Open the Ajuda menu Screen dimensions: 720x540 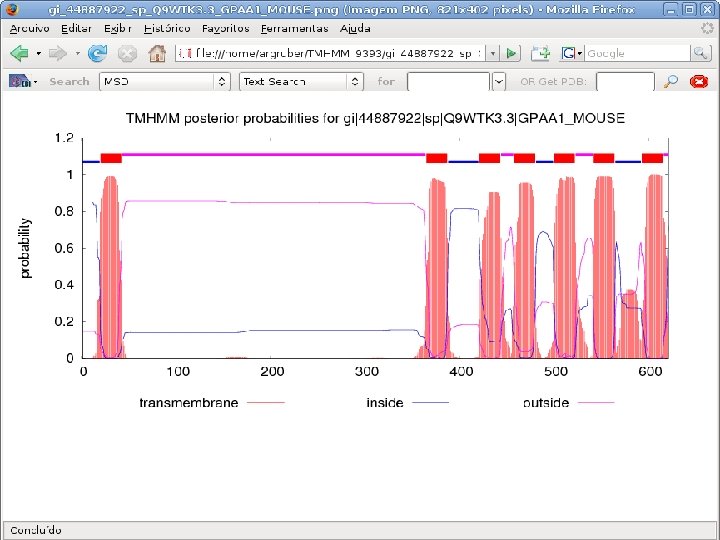pyautogui.click(x=355, y=28)
